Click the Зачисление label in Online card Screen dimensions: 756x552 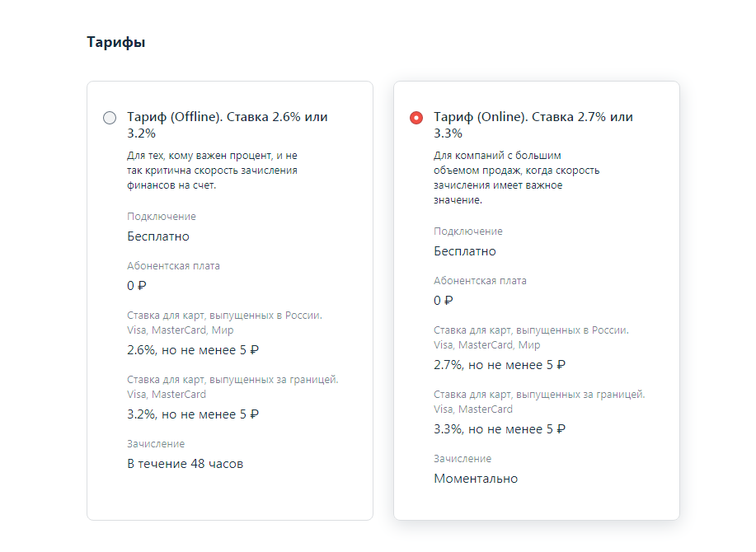coord(463,459)
